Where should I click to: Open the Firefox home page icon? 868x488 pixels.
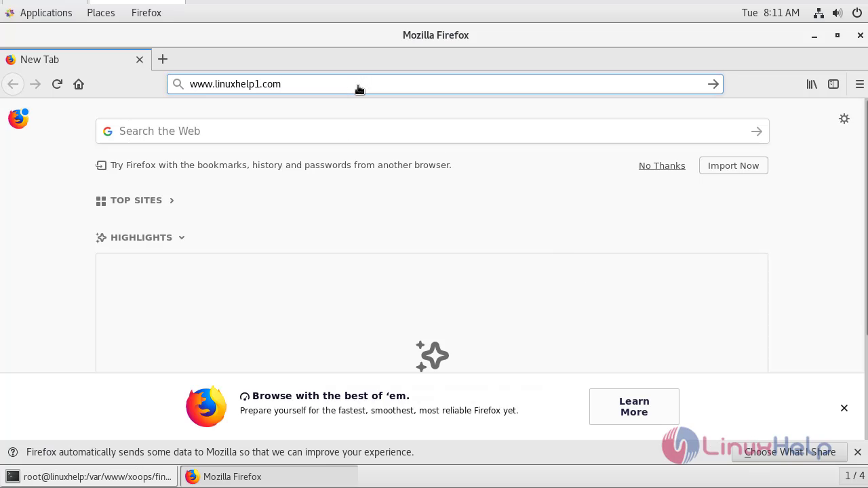pos(79,84)
